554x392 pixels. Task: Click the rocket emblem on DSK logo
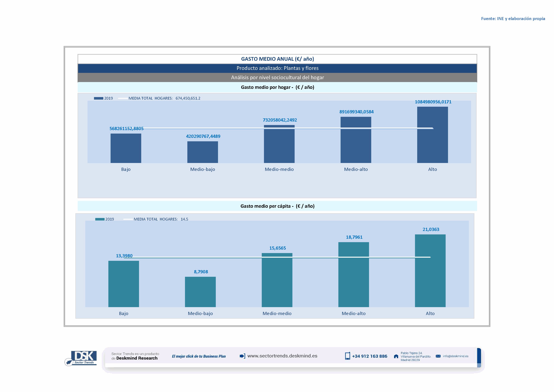click(x=69, y=362)
